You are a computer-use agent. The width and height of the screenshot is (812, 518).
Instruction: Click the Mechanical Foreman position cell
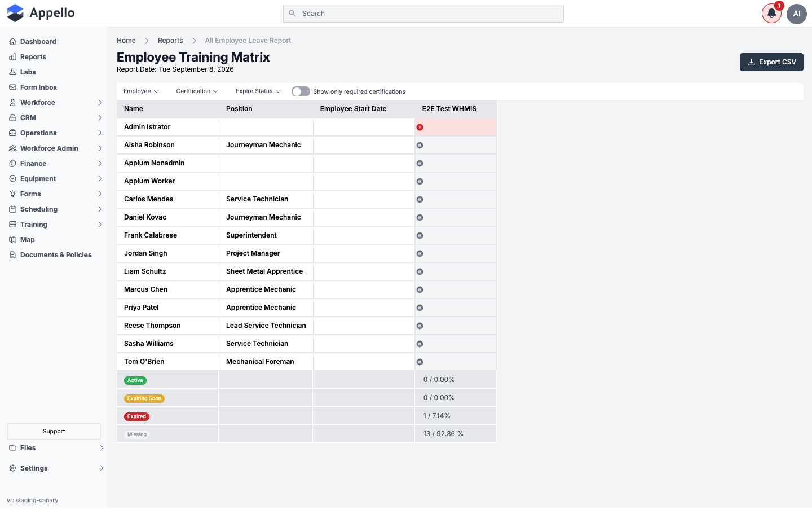click(266, 362)
